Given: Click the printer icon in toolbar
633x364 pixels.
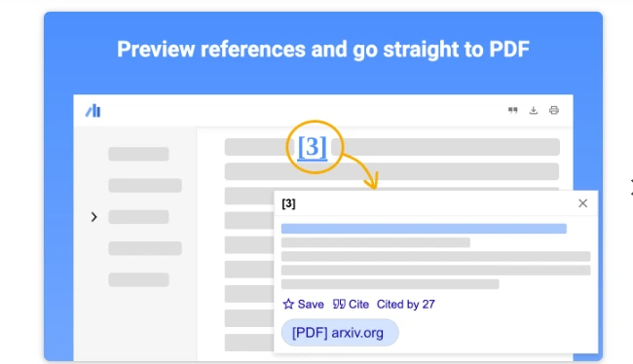Looking at the screenshot, I should (x=554, y=110).
